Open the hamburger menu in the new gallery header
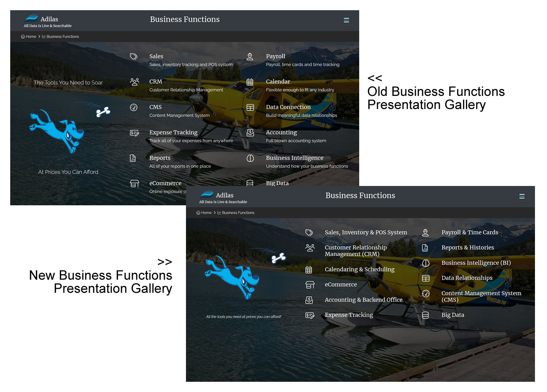The width and height of the screenshot is (547, 392). (x=522, y=197)
